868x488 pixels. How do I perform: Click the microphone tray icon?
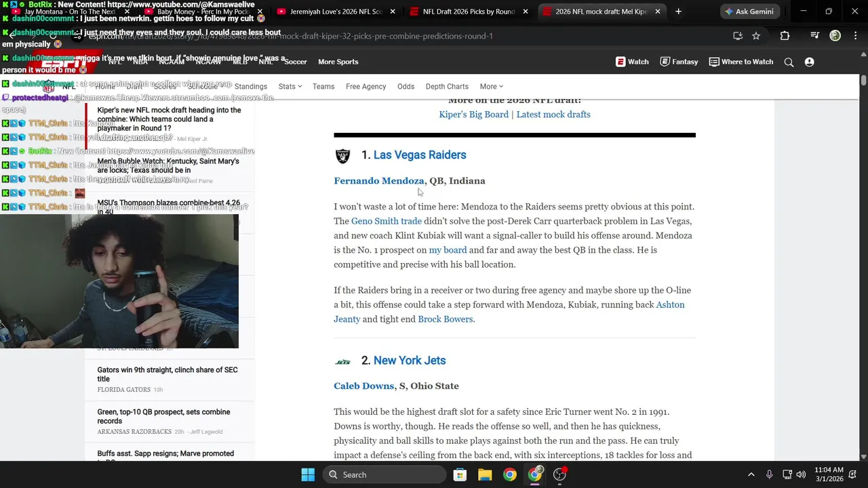[x=769, y=474]
